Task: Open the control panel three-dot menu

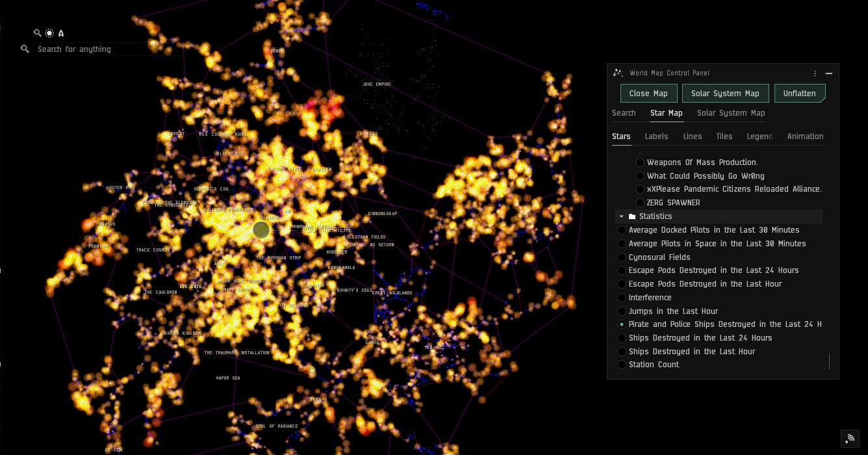Action: [x=815, y=73]
